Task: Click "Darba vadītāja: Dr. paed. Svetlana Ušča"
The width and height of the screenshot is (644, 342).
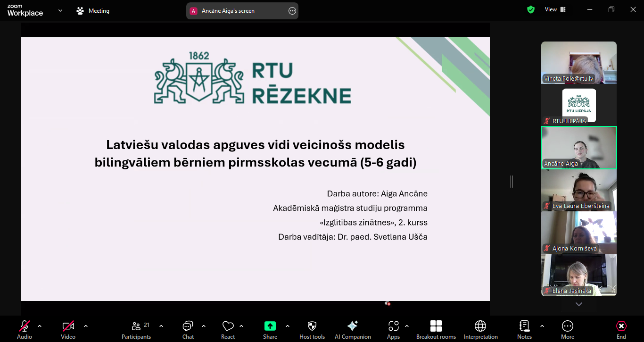Action: click(353, 237)
